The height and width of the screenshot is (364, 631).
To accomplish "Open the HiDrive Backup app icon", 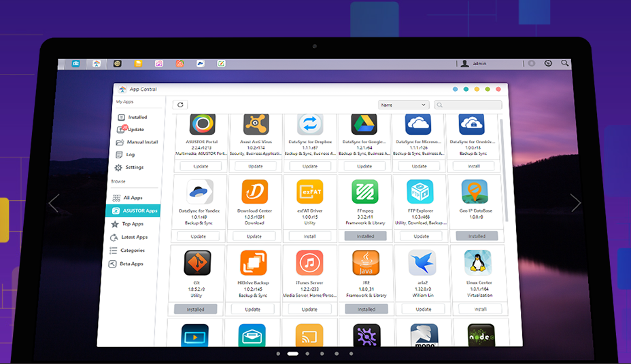I will tap(253, 263).
